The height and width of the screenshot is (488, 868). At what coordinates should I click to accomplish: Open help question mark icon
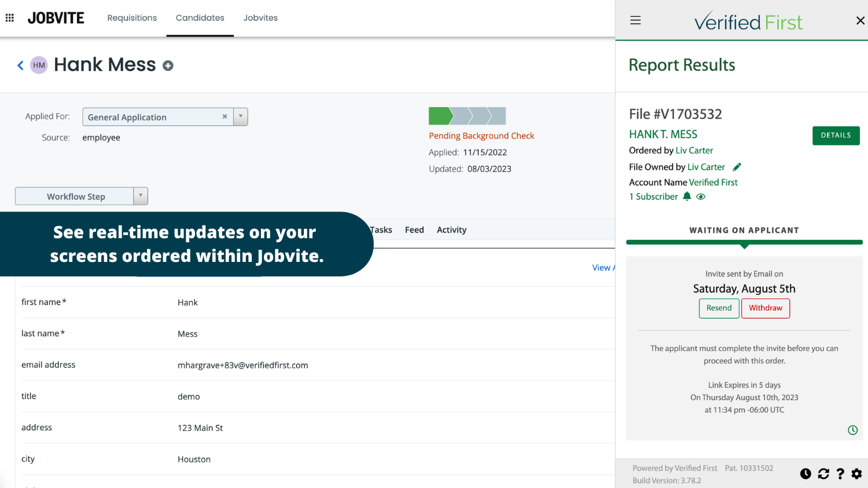pyautogui.click(x=840, y=474)
